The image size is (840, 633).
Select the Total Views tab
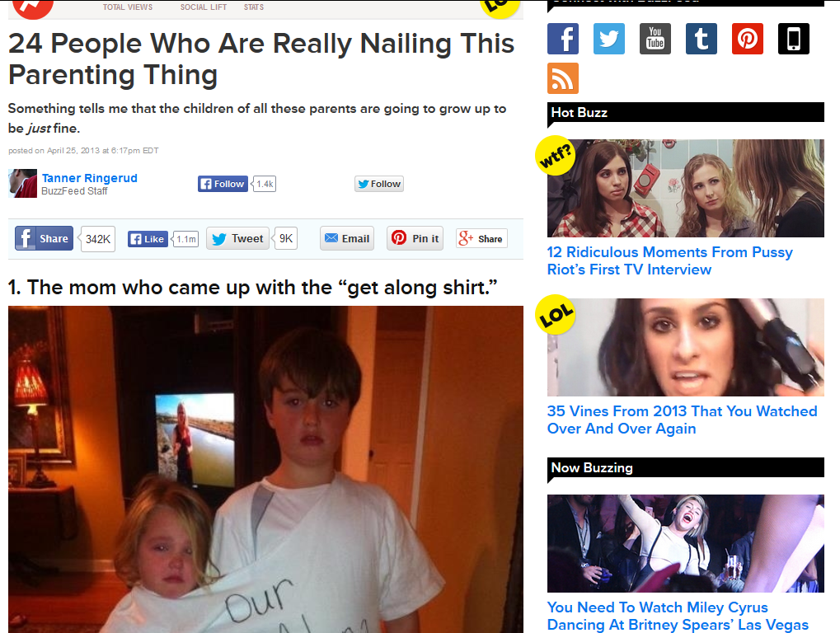(x=128, y=7)
